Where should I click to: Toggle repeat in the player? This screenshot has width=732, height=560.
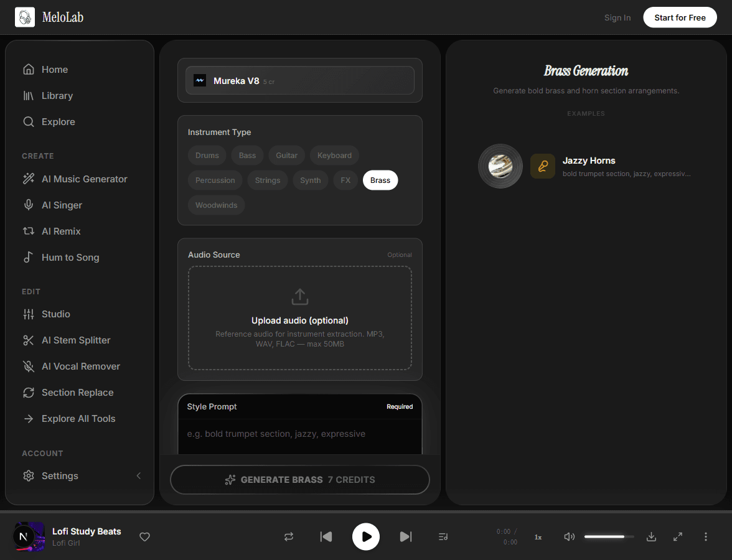tap(289, 536)
